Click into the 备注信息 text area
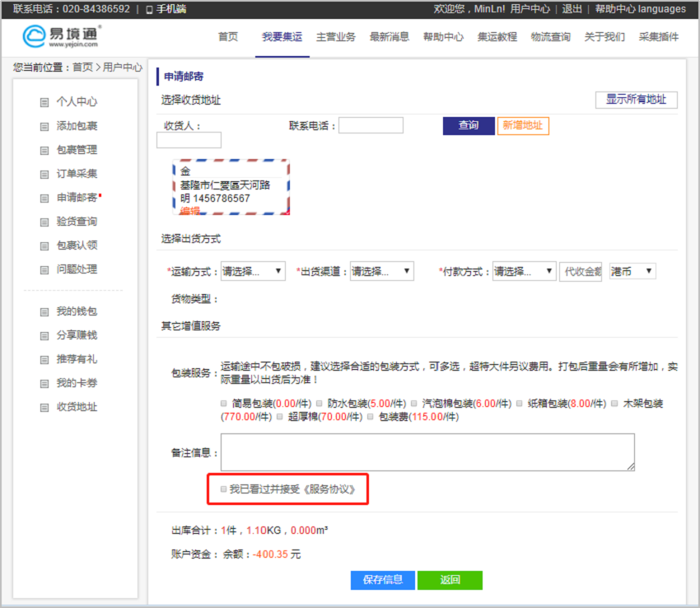Viewport: 700px width, 608px height. 427,451
